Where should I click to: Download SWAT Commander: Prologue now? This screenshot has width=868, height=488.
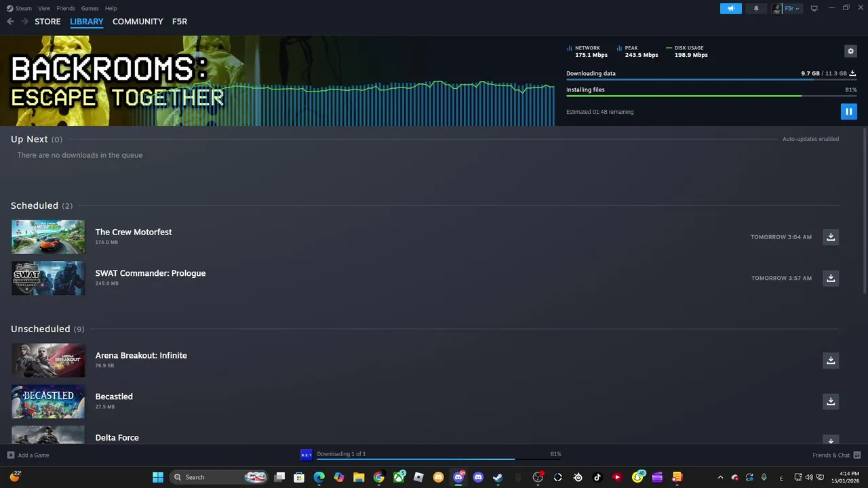point(831,278)
